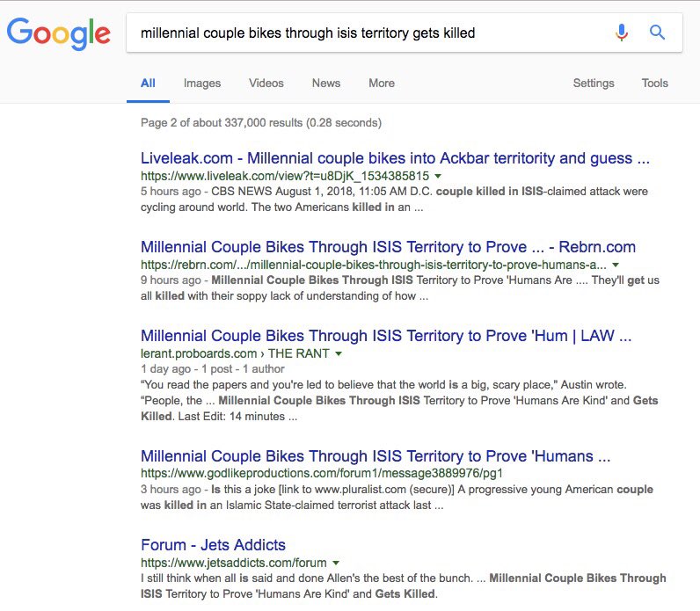The image size is (700, 611).
Task: Click the 'I still think when all is said' snippet
Action: (x=403, y=586)
